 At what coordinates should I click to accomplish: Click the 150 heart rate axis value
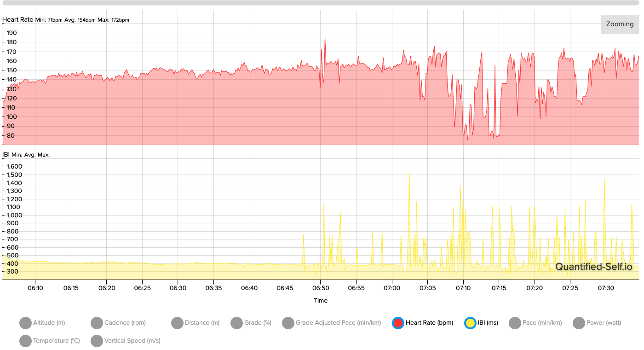(x=11, y=70)
